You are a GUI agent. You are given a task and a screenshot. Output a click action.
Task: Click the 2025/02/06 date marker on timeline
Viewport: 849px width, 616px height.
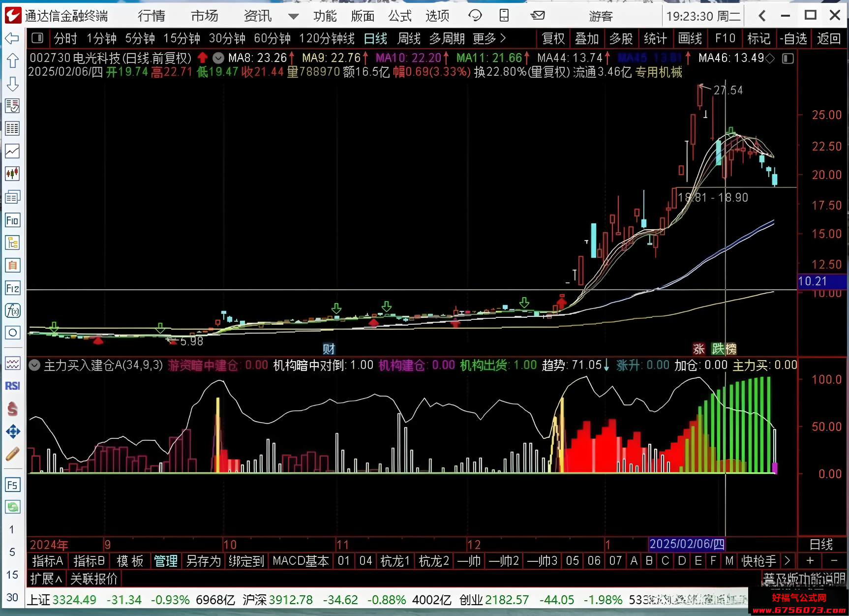pyautogui.click(x=687, y=544)
